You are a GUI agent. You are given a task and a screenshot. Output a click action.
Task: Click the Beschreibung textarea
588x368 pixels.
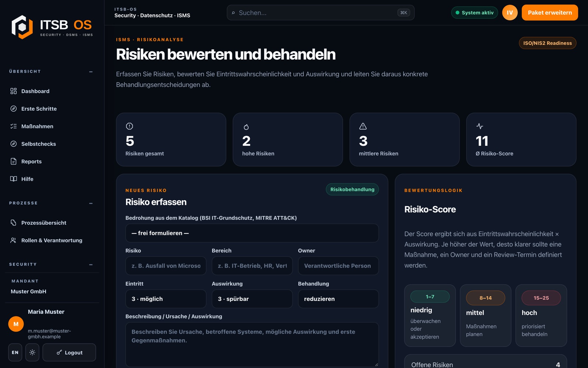pos(252,345)
